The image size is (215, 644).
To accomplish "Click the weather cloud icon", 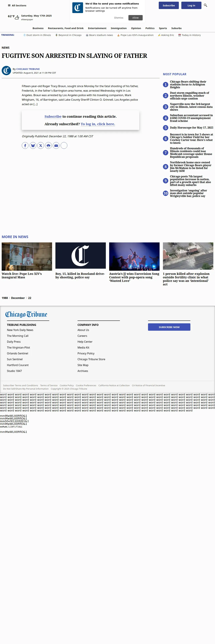I will coord(17,18).
